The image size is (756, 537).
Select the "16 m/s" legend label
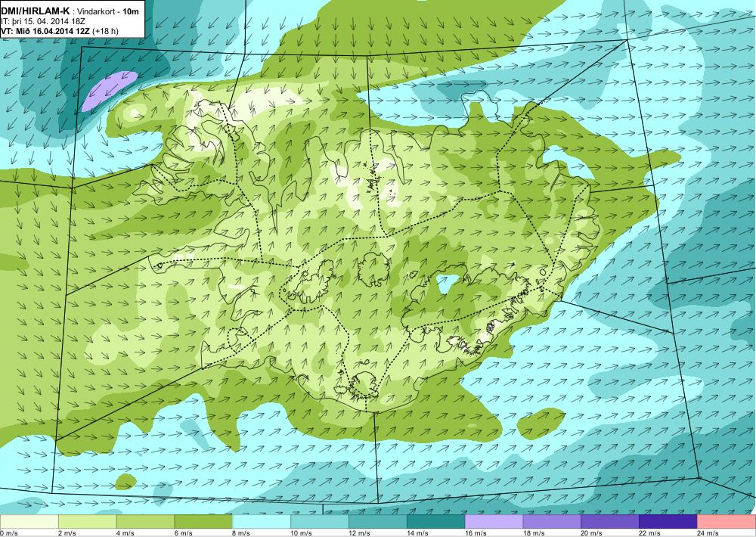[x=476, y=533]
